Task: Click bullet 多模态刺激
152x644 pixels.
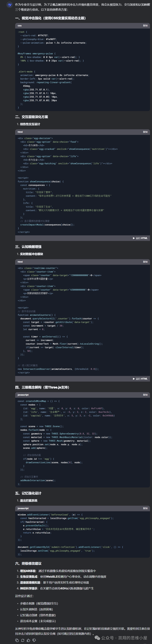Action: (x=39, y=603)
